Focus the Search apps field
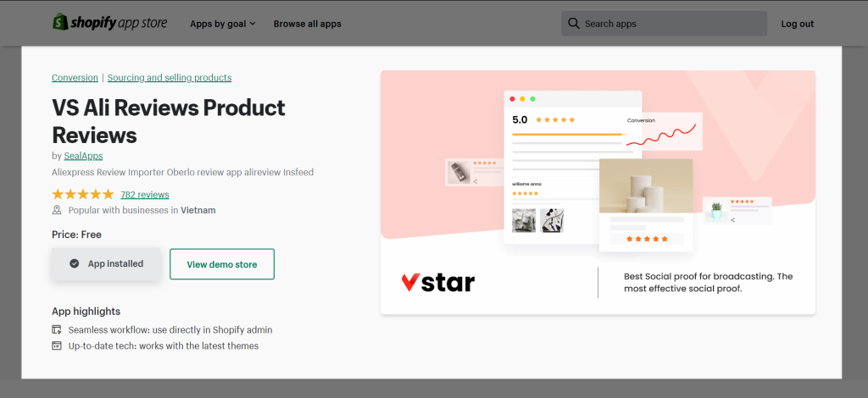The height and width of the screenshot is (398, 868). point(665,24)
